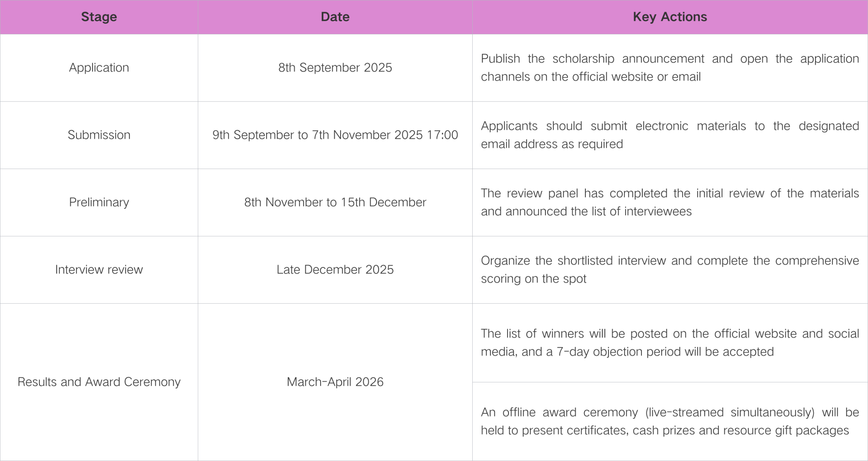Click the scholarship announcement description text
The width and height of the screenshot is (868, 461).
670,68
